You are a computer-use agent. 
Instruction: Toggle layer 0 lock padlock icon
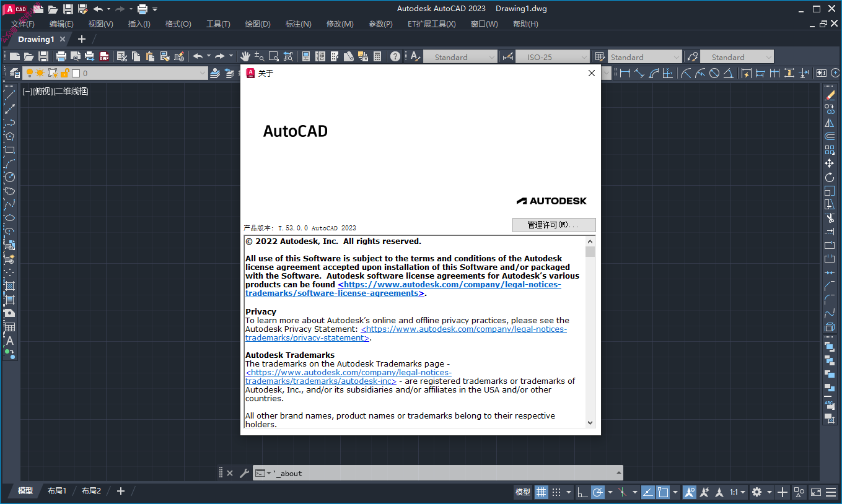click(x=64, y=73)
